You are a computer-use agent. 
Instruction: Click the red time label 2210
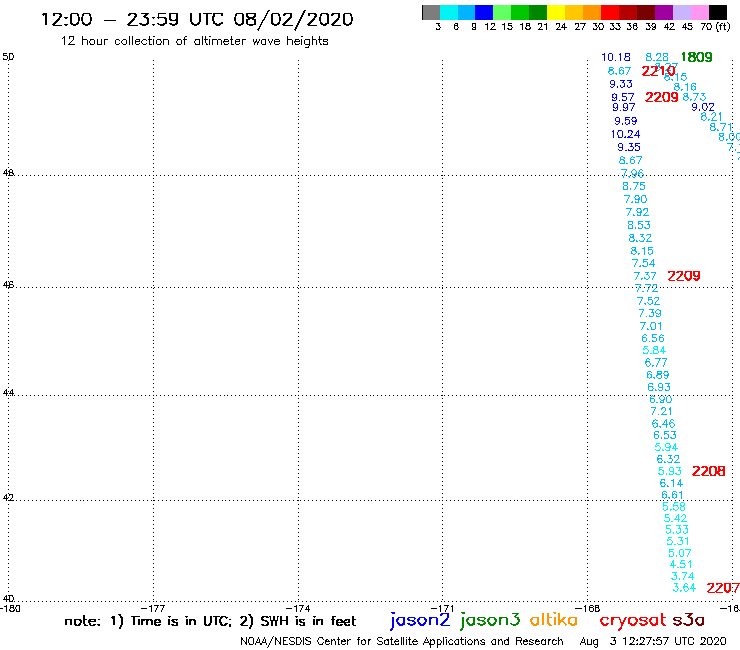click(x=658, y=71)
